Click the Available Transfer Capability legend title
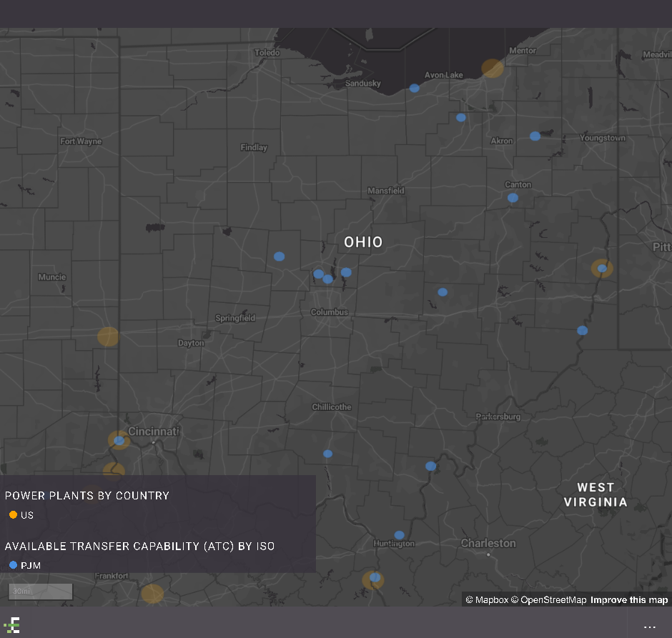672x638 pixels. pyautogui.click(x=139, y=546)
